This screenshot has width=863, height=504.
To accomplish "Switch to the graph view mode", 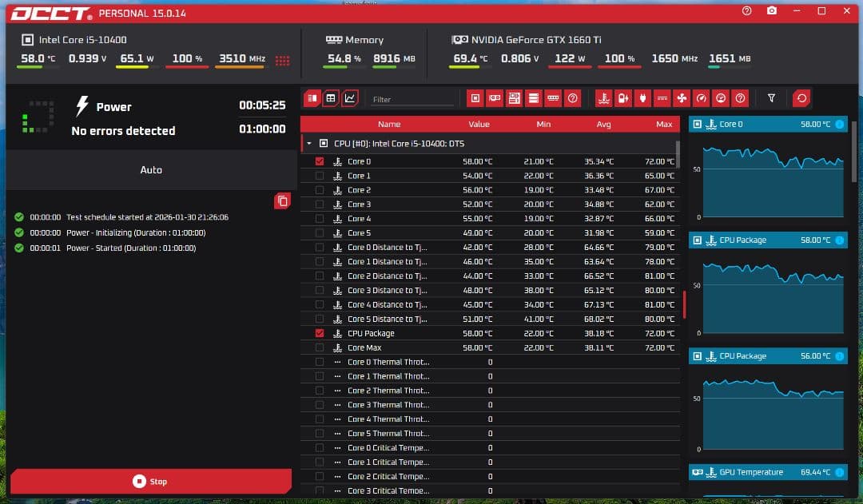I will pos(350,98).
